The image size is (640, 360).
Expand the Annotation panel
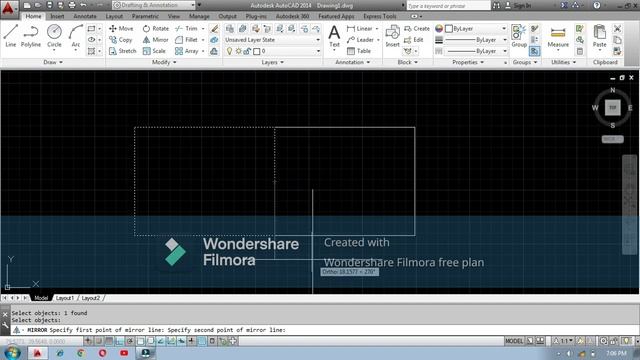[353, 62]
